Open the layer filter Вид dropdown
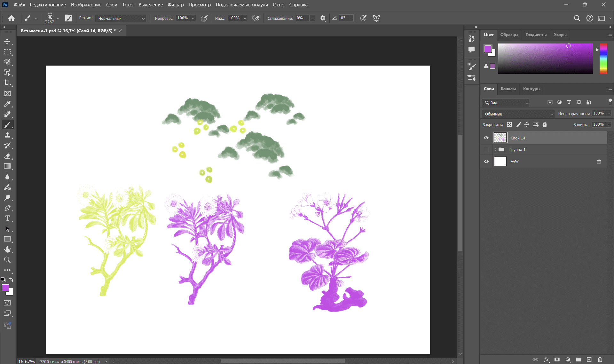 click(x=506, y=103)
